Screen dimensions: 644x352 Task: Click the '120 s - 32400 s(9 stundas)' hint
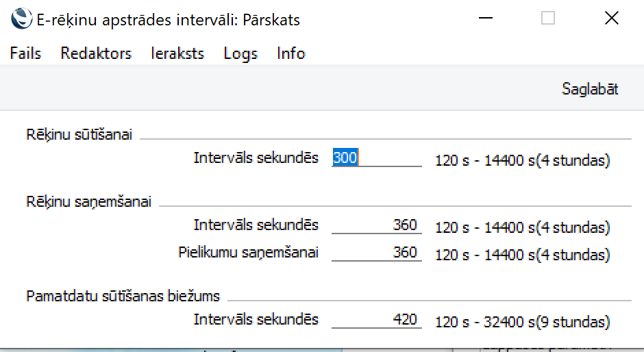pos(522,322)
